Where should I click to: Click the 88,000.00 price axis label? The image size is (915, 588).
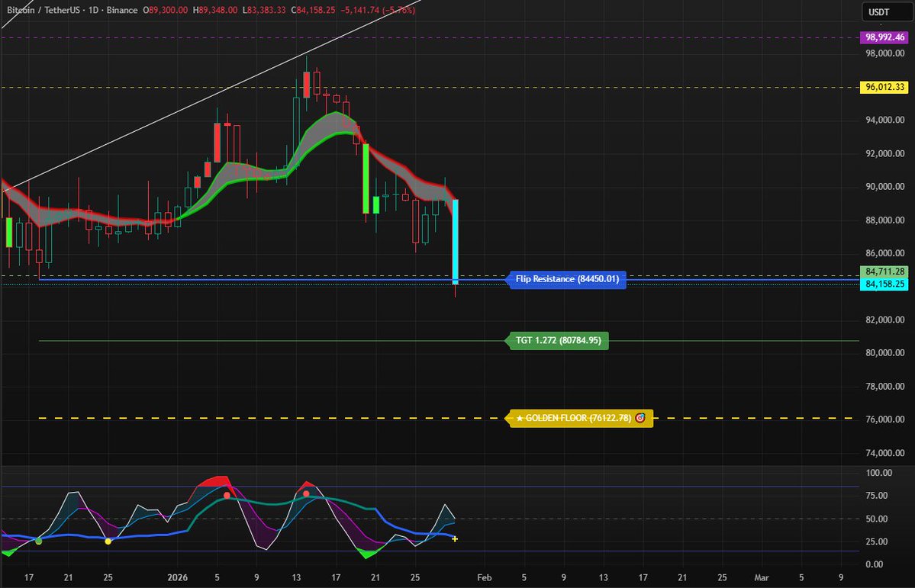point(885,220)
